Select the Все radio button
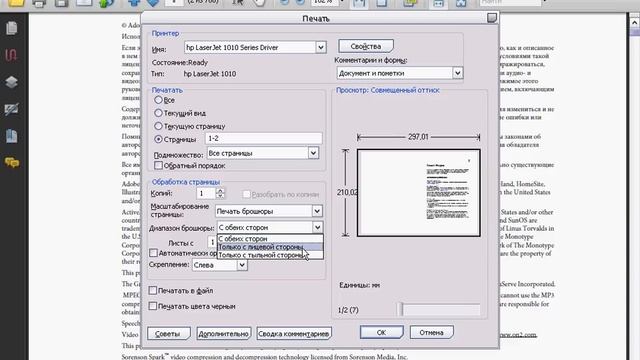640x360 pixels. 158,100
